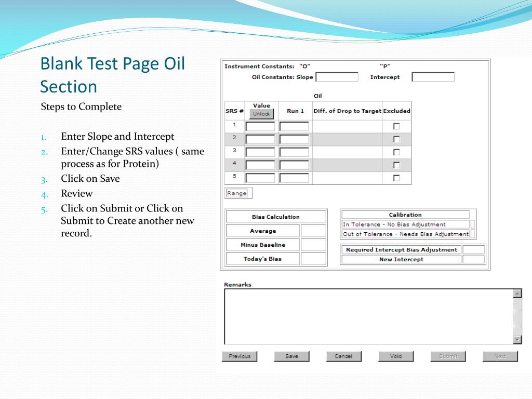Click the Required Intercept Bias Adjustment value box
Screen dimensions: 532x399
click(474, 250)
